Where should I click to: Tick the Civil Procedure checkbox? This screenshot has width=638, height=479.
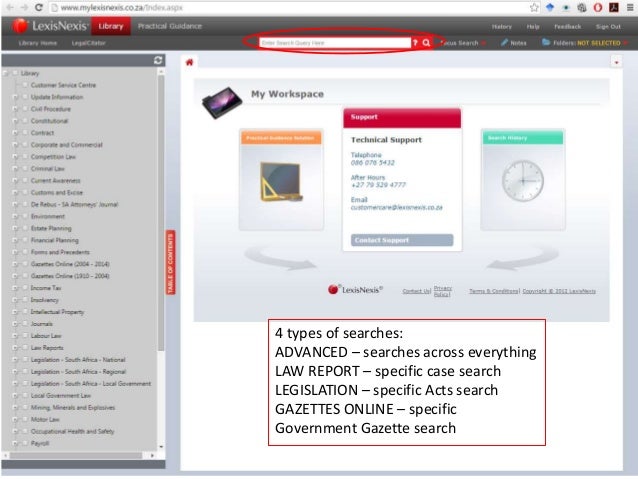click(25, 109)
